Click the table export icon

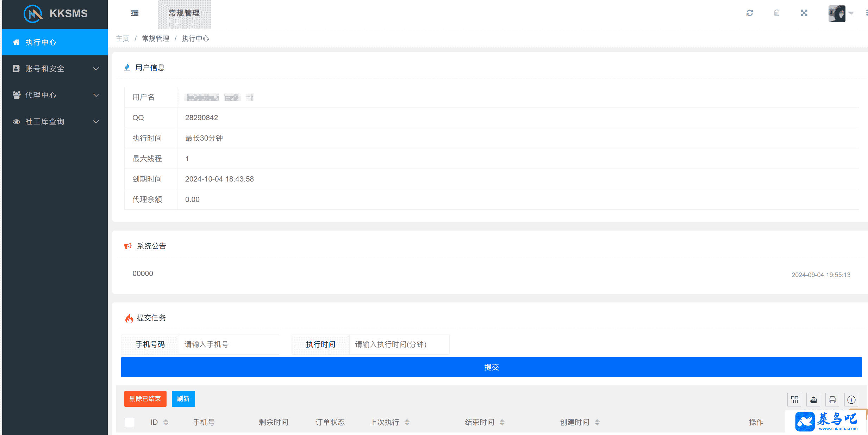(813, 399)
